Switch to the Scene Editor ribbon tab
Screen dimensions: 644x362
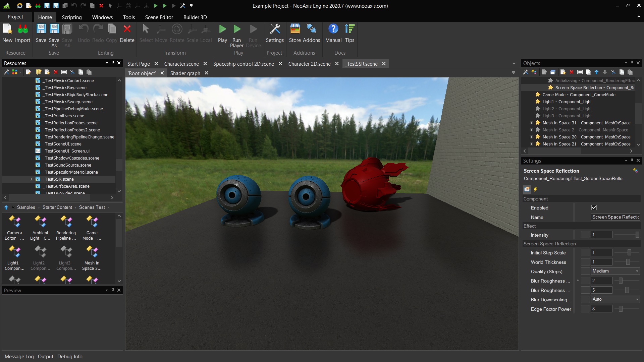[x=159, y=17]
